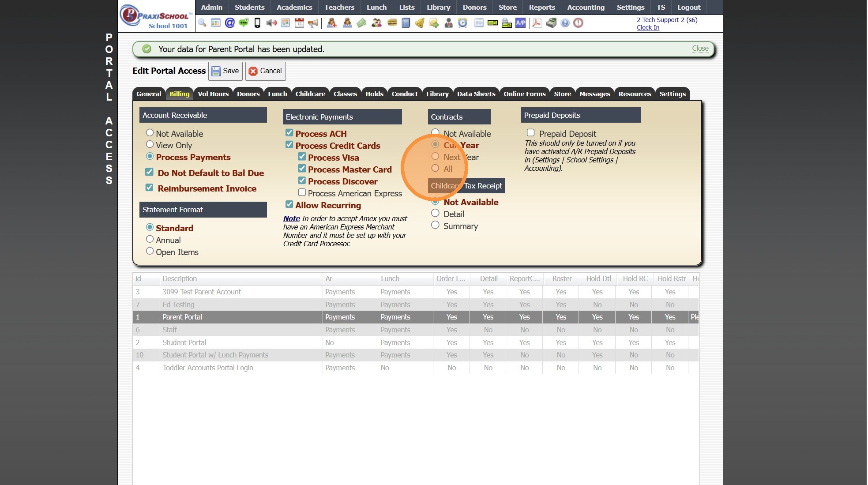The height and width of the screenshot is (485, 868).
Task: Open the alarm clock icon
Action: (462, 23)
